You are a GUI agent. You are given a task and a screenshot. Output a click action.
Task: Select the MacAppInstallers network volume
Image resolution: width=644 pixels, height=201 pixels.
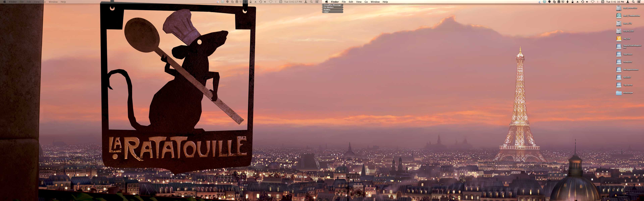click(x=619, y=70)
